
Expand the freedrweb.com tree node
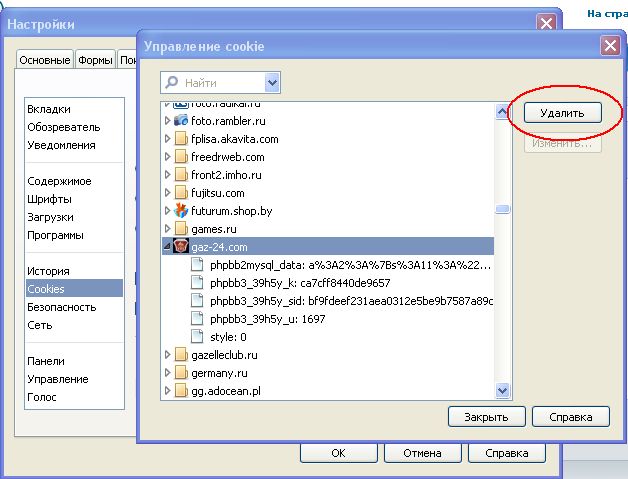pos(168,157)
